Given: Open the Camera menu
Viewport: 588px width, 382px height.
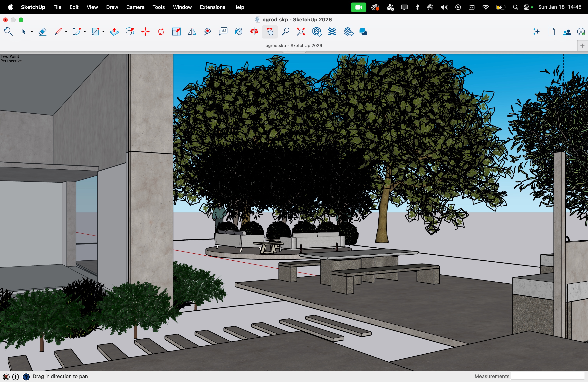Looking at the screenshot, I should coord(135,7).
